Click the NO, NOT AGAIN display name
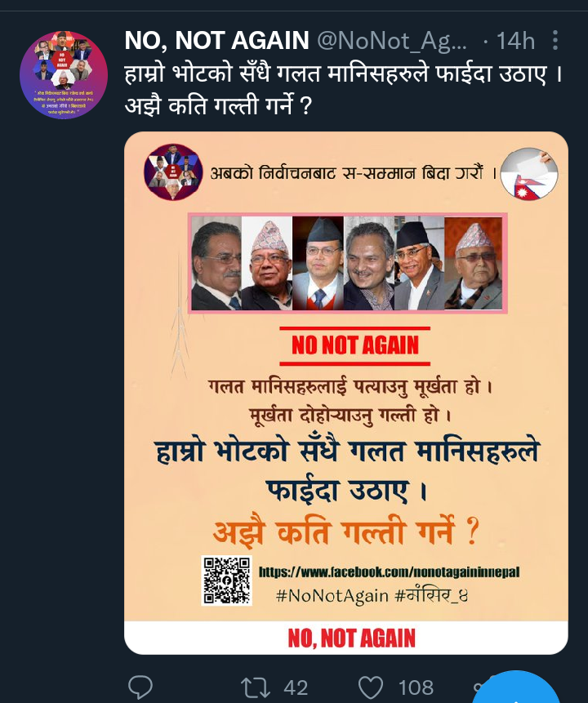This screenshot has height=703, width=588. (216, 41)
